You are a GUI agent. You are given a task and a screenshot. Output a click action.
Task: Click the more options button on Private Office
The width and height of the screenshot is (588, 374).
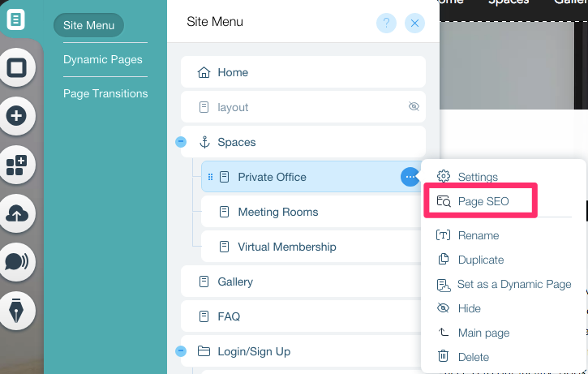(410, 177)
